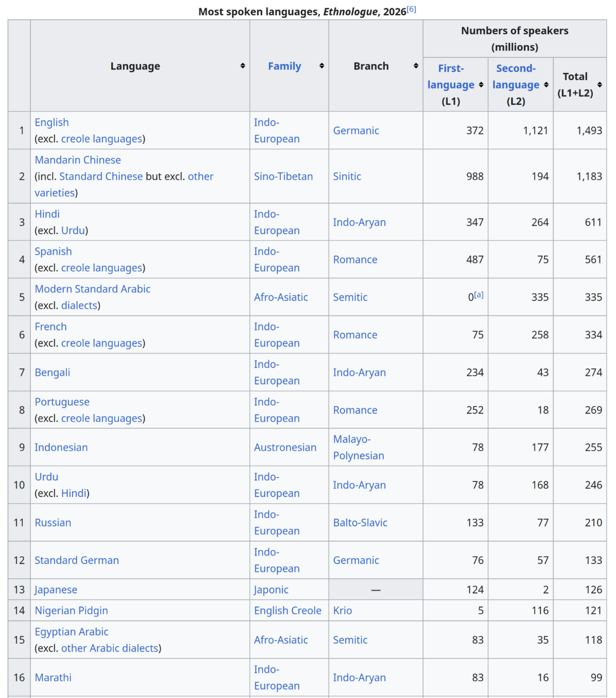This screenshot has width=616, height=698.
Task: Follow the English Creole family link
Action: [288, 611]
